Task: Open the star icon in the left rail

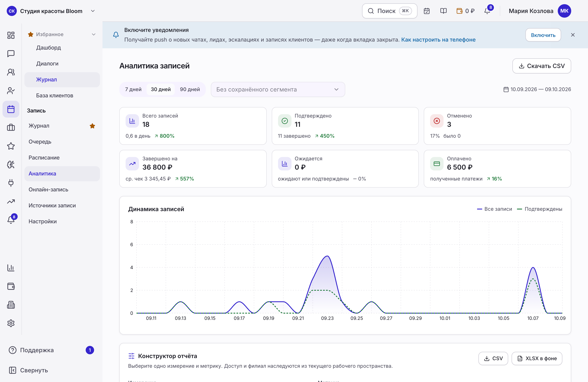Action: point(11,146)
